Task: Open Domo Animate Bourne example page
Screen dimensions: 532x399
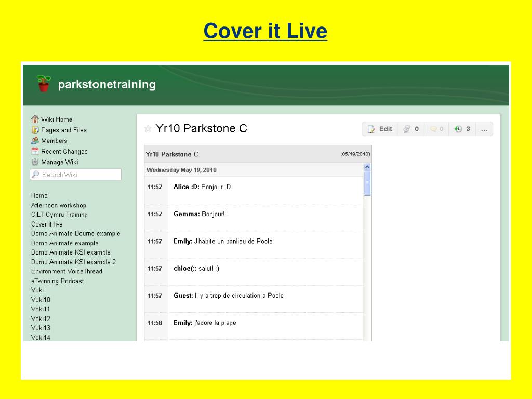Action: (x=76, y=233)
